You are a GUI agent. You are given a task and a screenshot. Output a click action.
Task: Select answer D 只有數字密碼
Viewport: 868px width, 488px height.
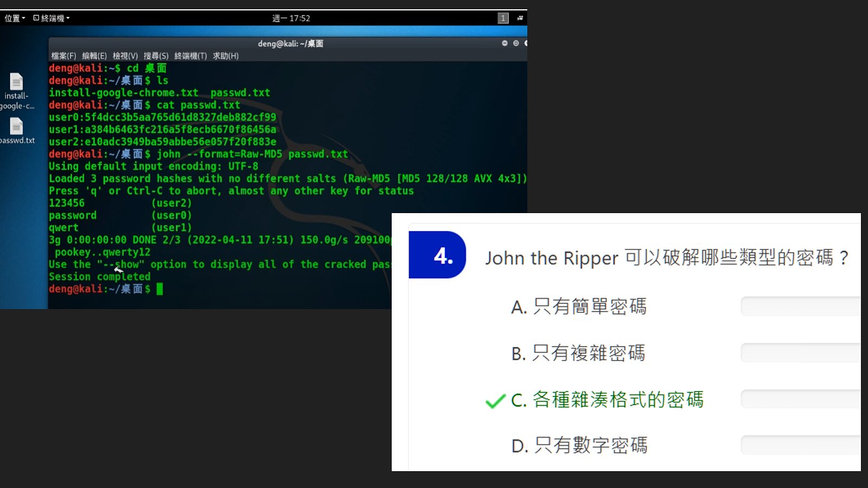tap(579, 446)
